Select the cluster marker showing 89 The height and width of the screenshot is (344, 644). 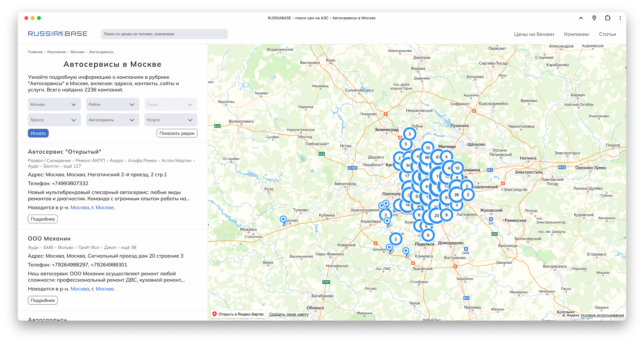427,158
